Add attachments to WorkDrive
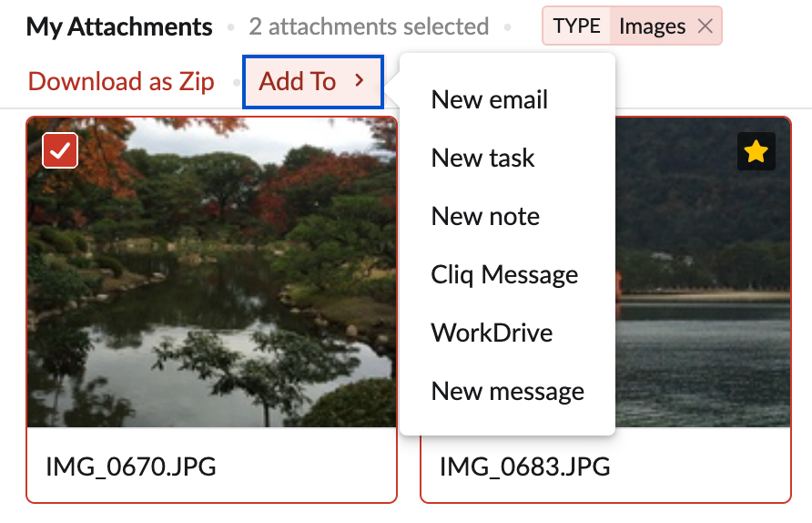The image size is (812, 523). point(492,333)
